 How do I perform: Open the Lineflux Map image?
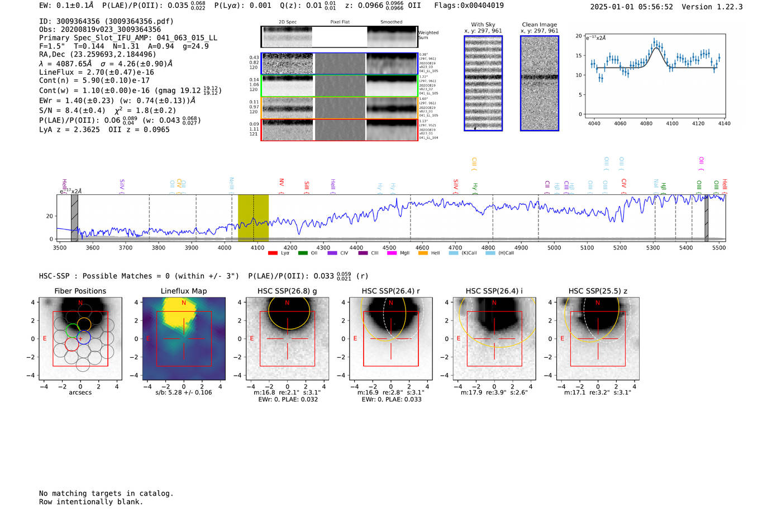coord(184,339)
